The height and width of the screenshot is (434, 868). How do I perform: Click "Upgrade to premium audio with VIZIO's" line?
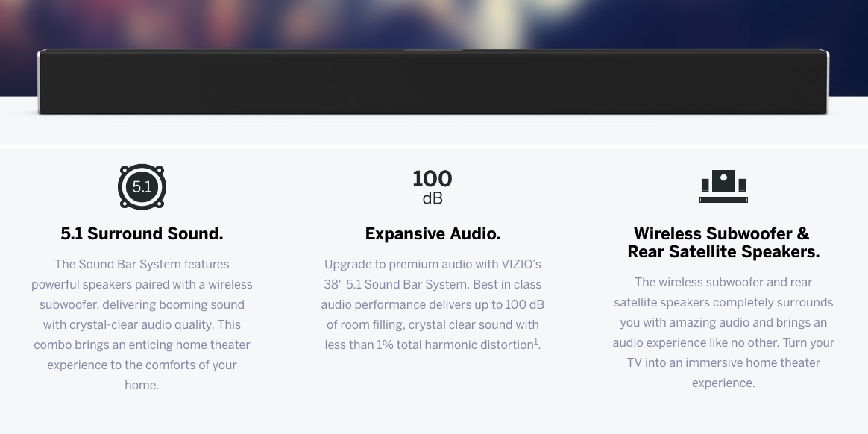[x=433, y=264]
